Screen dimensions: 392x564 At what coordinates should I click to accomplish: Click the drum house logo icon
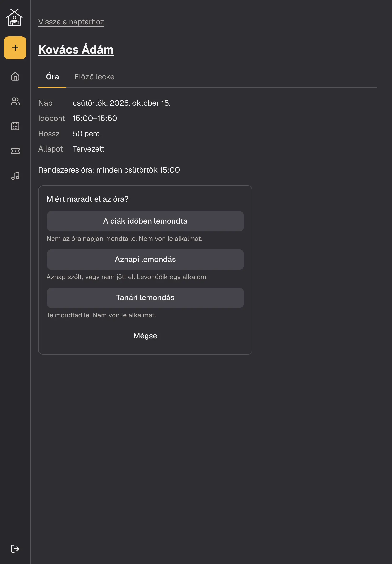(x=15, y=17)
